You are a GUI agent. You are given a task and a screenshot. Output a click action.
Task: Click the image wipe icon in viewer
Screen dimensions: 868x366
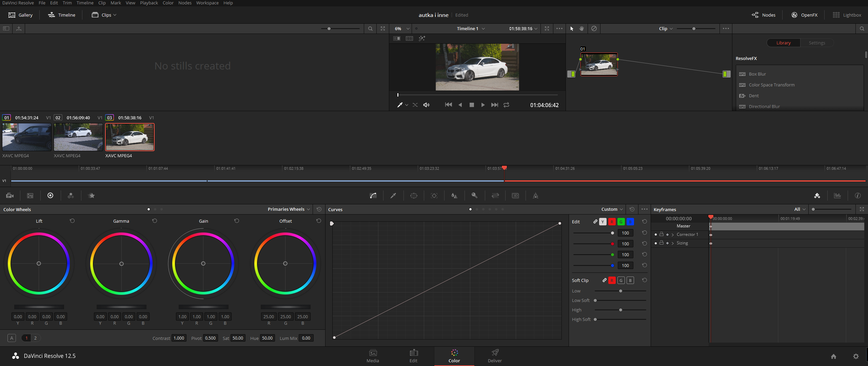tap(397, 39)
